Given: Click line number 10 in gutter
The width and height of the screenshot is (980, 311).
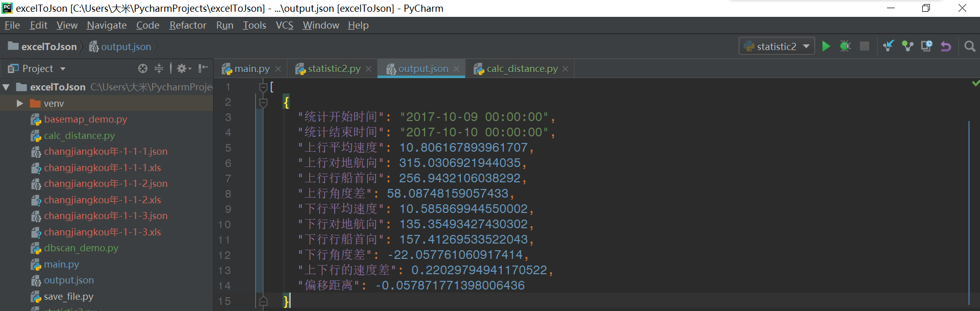Looking at the screenshot, I should pyautogui.click(x=224, y=225).
